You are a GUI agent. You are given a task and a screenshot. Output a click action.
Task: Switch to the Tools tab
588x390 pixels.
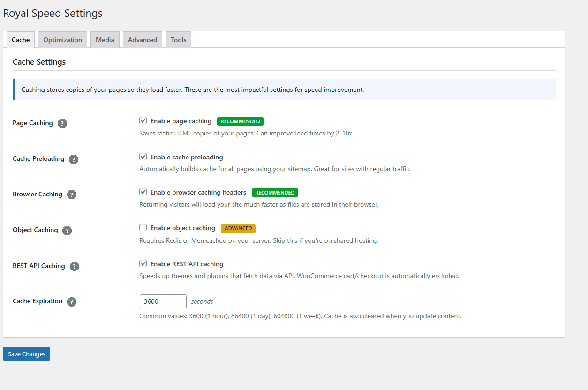point(178,39)
